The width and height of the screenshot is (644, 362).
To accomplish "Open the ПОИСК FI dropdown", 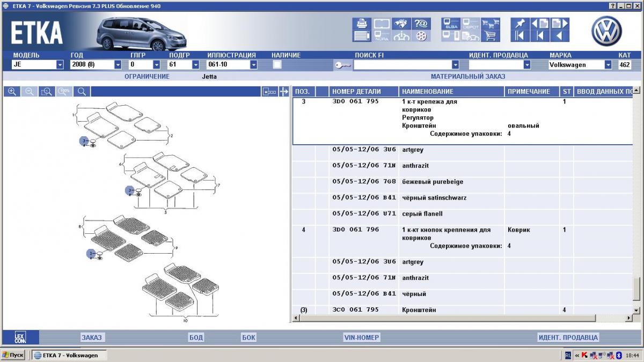I will 456,64.
